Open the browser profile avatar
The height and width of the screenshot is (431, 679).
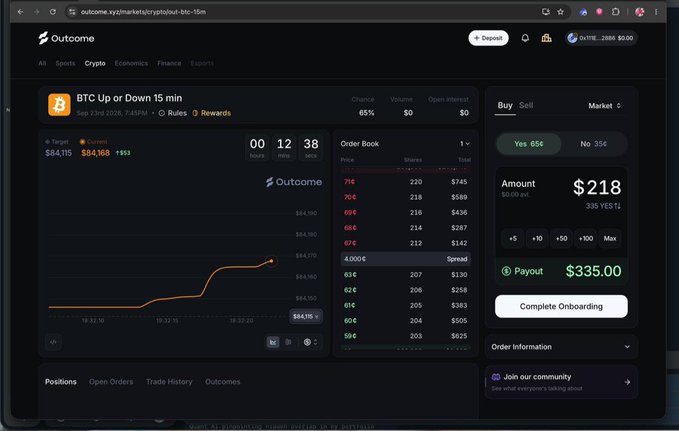coord(640,12)
